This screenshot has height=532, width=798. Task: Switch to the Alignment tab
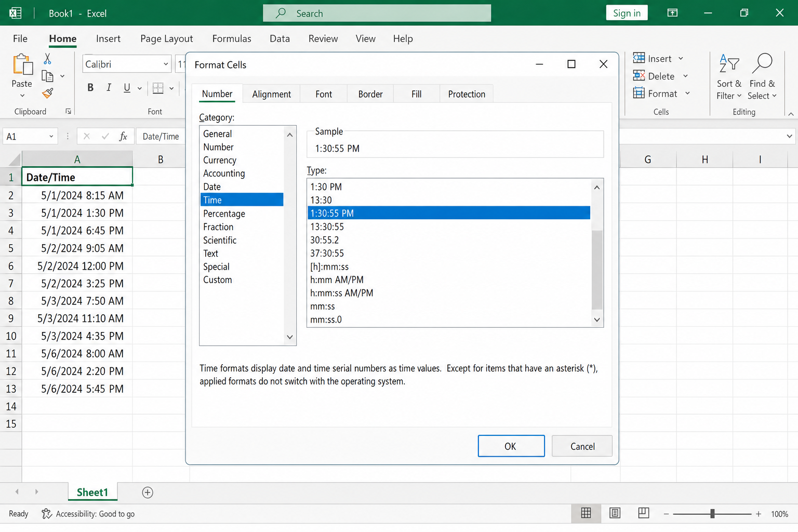tap(271, 94)
